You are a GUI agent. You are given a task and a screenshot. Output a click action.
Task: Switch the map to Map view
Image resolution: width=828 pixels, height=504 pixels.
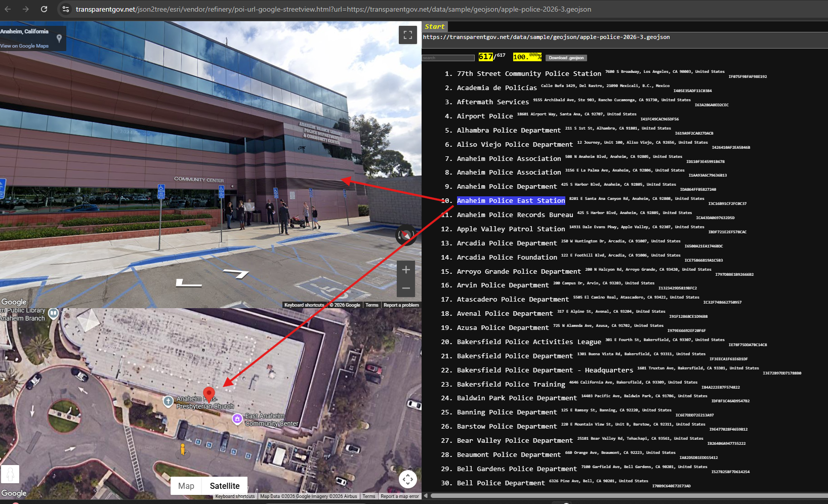(x=186, y=486)
